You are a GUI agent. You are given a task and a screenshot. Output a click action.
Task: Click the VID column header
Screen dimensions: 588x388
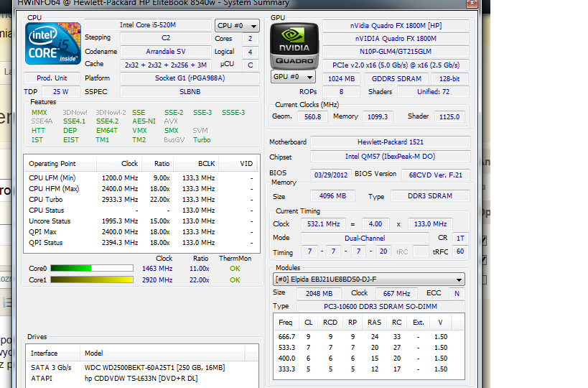click(x=239, y=164)
